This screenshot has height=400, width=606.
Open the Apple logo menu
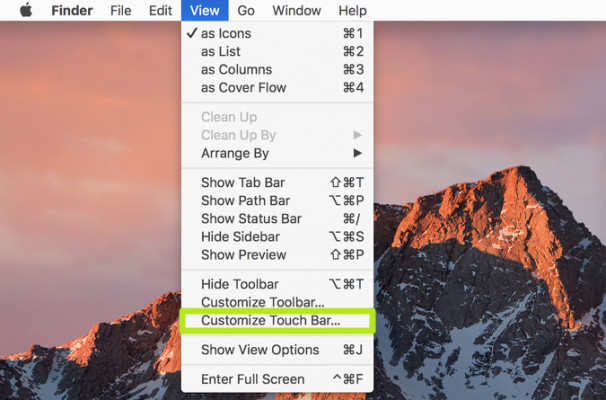point(26,10)
